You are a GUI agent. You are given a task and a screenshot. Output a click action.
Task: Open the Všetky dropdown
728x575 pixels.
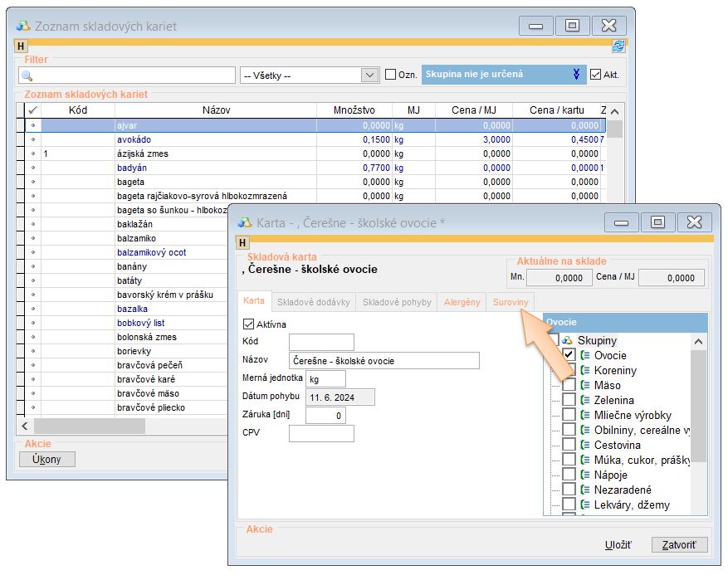[x=370, y=76]
